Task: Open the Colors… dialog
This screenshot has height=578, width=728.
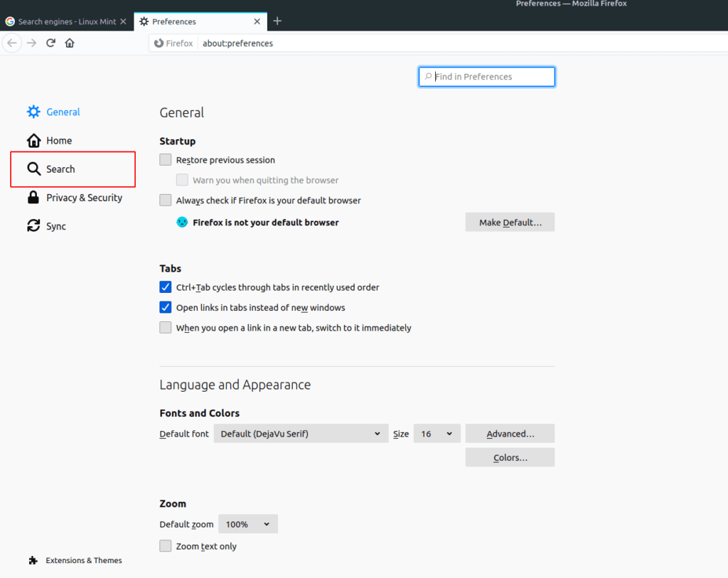Action: [x=510, y=457]
